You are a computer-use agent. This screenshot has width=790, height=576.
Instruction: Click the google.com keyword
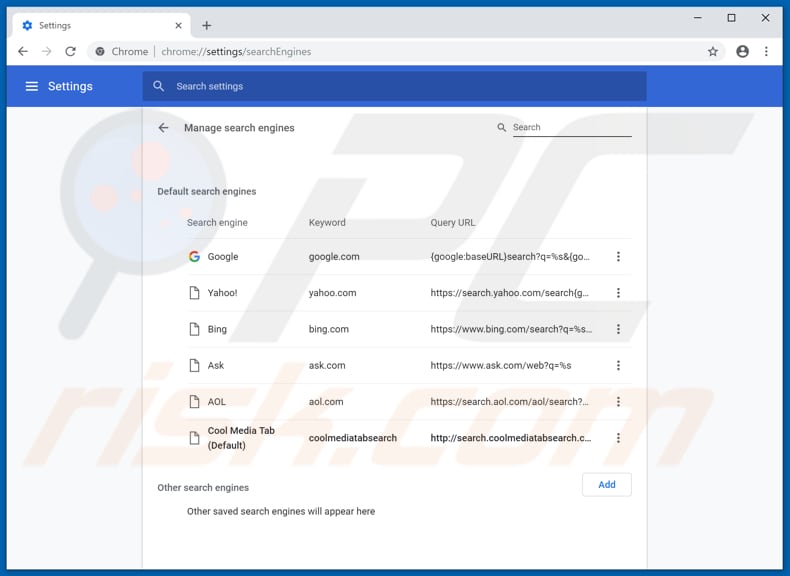pos(334,257)
